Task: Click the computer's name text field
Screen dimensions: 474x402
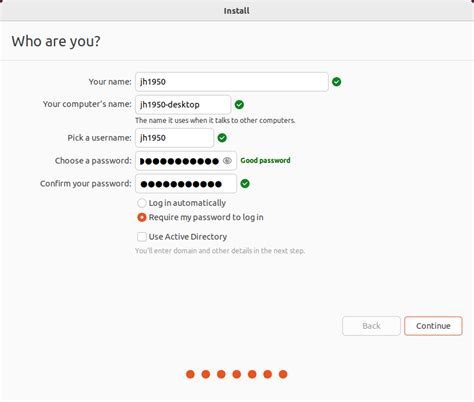Action: coord(183,105)
